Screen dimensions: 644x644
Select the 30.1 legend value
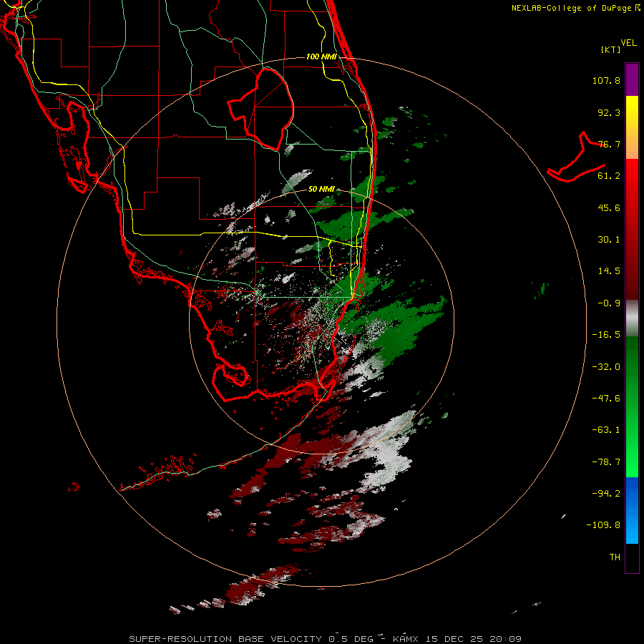point(609,240)
